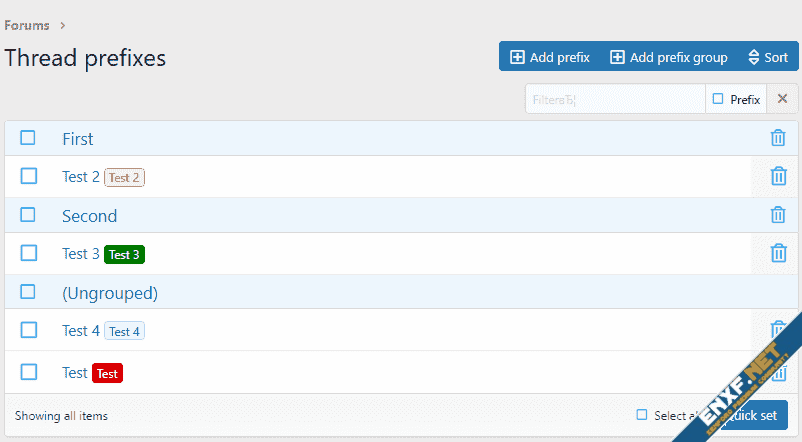Screen dimensions: 802x442
Task: Open the Forums breadcrumb link
Action: [27, 25]
